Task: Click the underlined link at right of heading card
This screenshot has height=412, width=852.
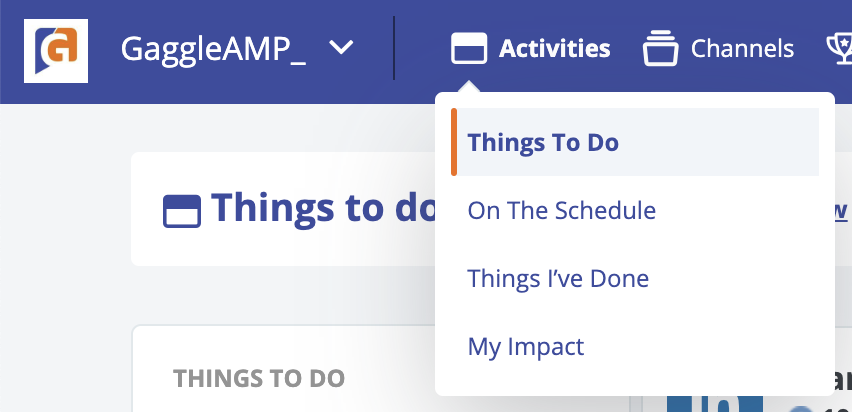Action: pos(840,210)
